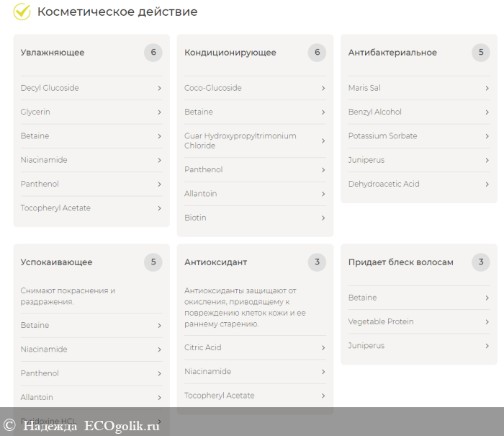Expand the Citric Acid chevron arrow
Image resolution: width=504 pixels, height=436 pixels.
323,347
